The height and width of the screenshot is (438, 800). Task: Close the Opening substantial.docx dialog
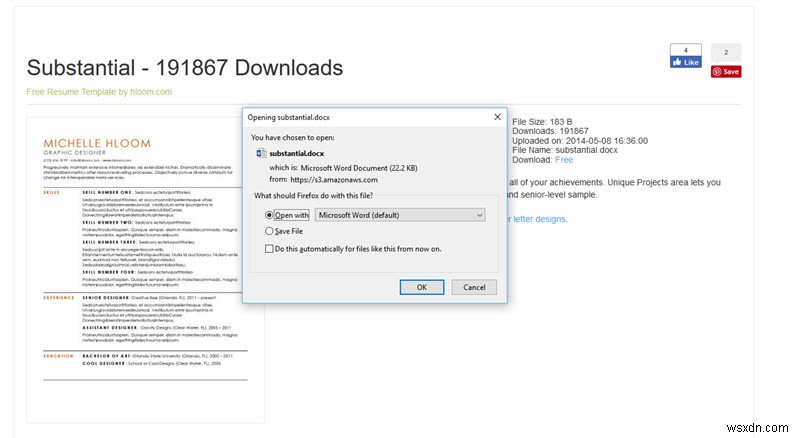click(497, 117)
